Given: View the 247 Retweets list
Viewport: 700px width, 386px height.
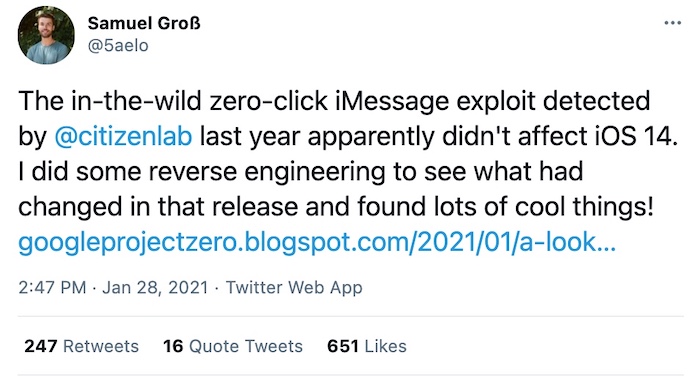Looking at the screenshot, I should tap(81, 346).
